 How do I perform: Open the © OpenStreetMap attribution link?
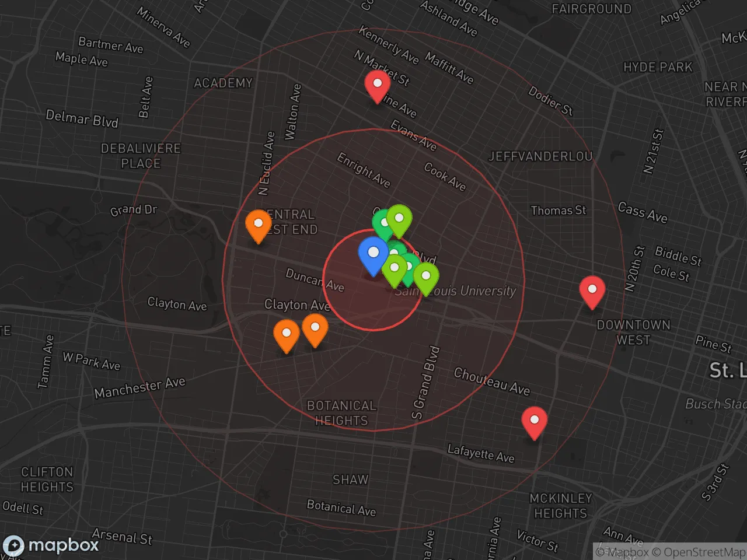pos(698,552)
